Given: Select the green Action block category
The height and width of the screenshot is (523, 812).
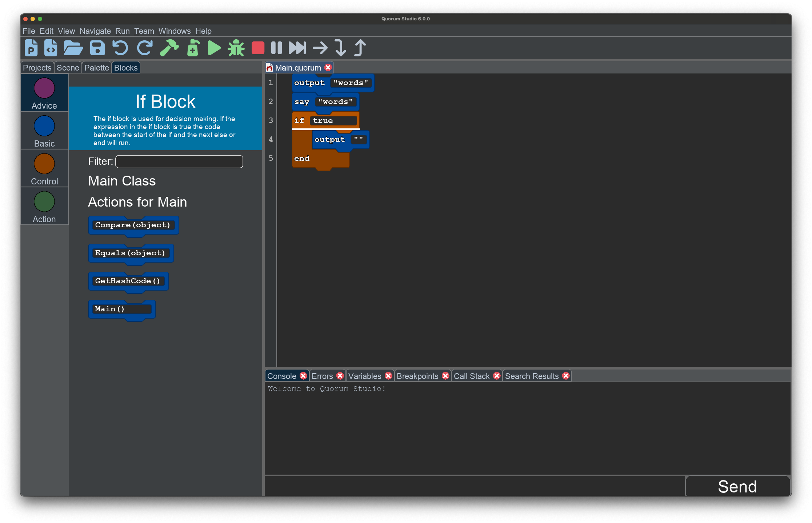Looking at the screenshot, I should click(44, 207).
